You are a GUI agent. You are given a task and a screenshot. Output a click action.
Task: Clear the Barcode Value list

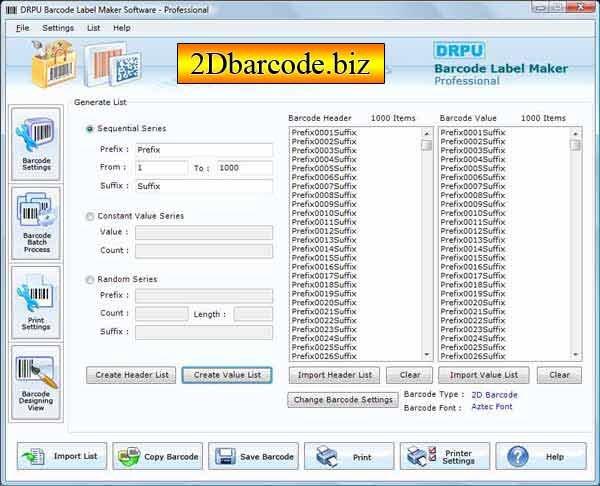(559, 375)
